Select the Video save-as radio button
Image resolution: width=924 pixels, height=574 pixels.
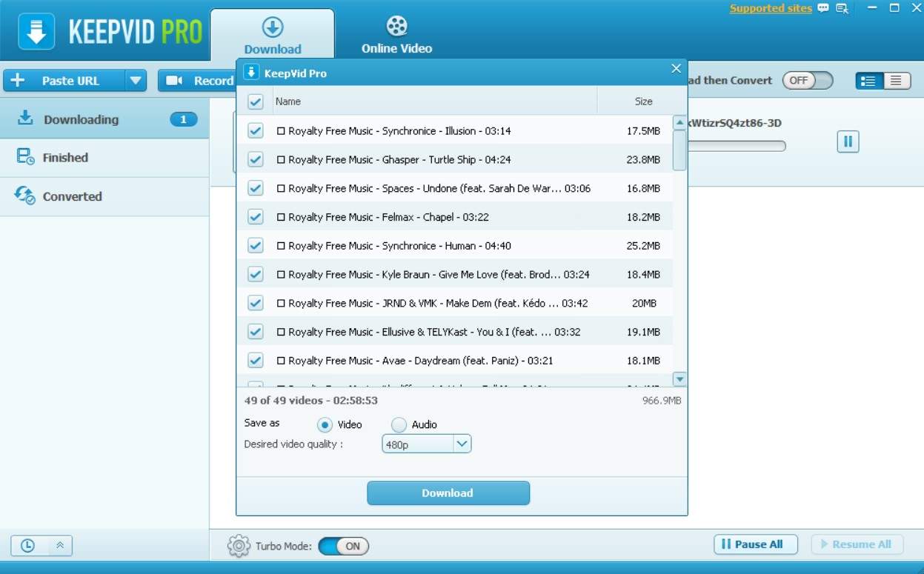pyautogui.click(x=325, y=425)
